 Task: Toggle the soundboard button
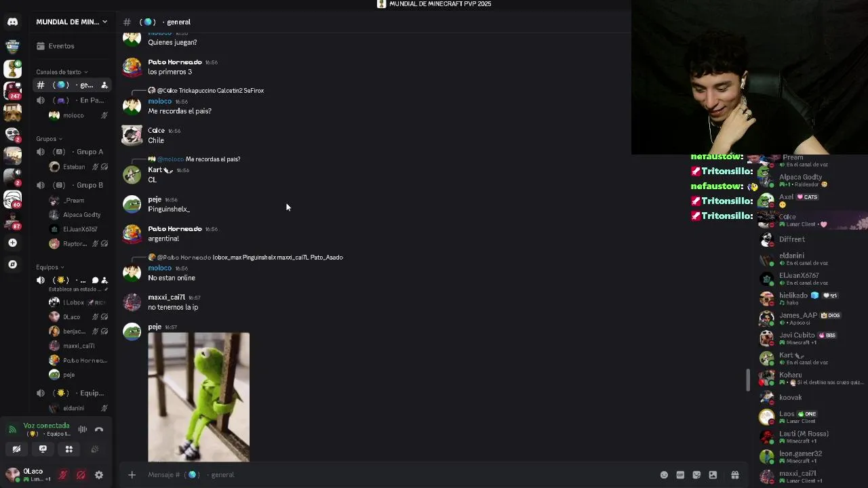click(x=94, y=449)
